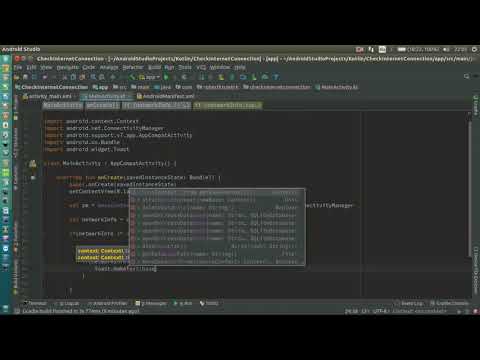Open the View menu
The height and width of the screenshot is (360, 480).
46,68
